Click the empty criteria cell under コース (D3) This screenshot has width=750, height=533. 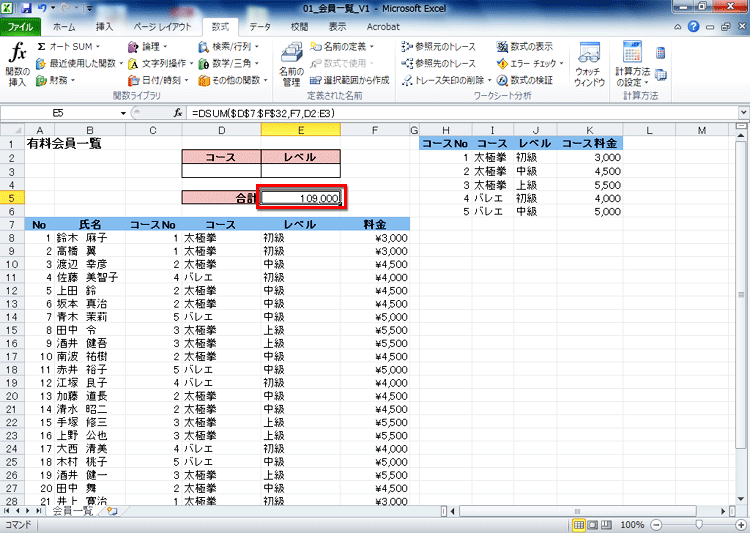click(x=221, y=171)
